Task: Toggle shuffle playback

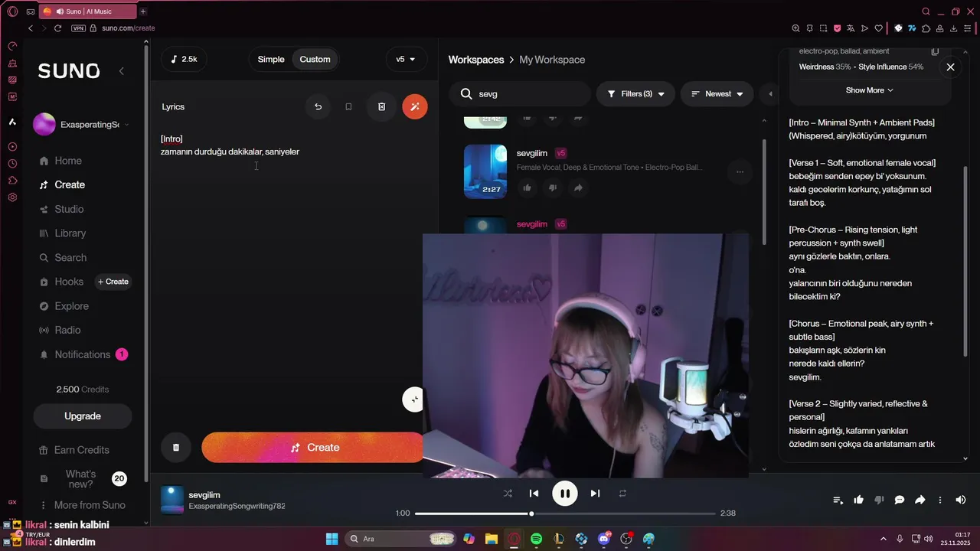Action: (508, 494)
